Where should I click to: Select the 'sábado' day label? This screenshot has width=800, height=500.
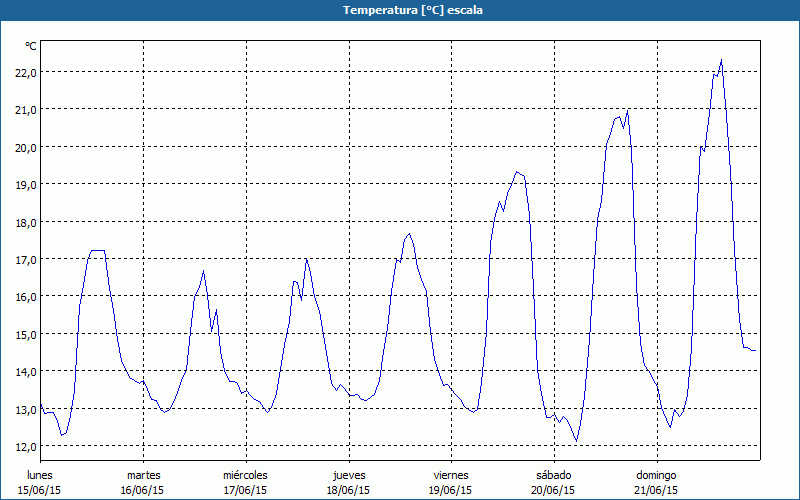(x=554, y=475)
